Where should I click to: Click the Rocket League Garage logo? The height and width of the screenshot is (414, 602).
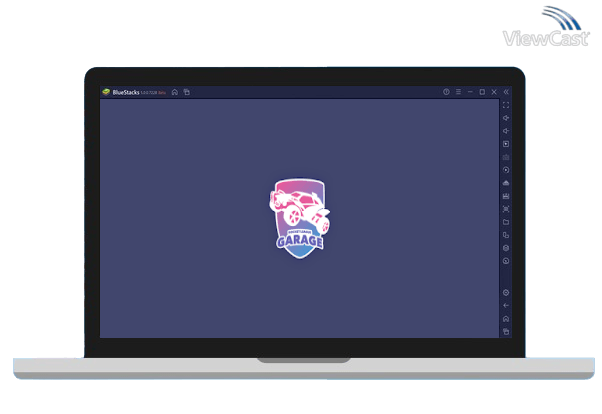click(x=300, y=218)
